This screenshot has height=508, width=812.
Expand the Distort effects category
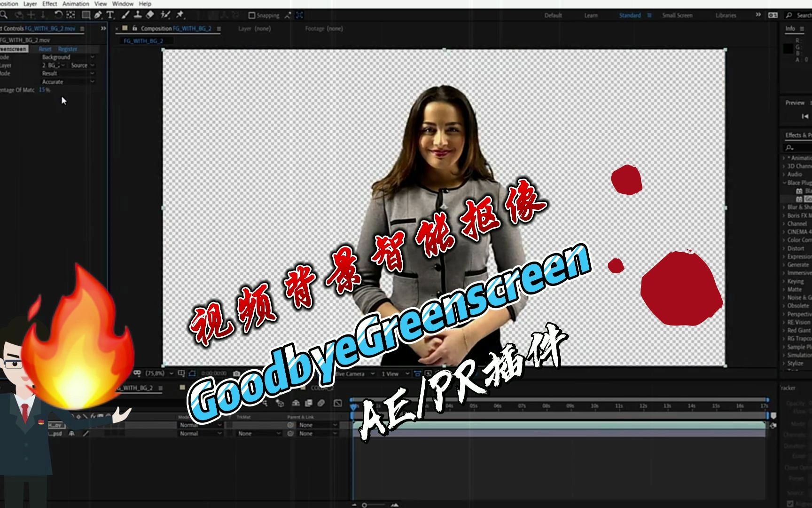(x=784, y=248)
